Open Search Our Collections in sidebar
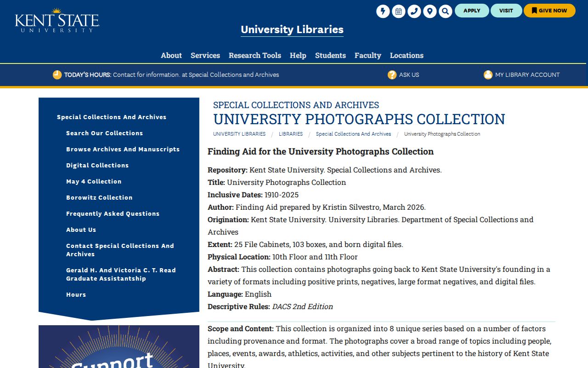Viewport: 588px width, 368px height. coord(105,133)
